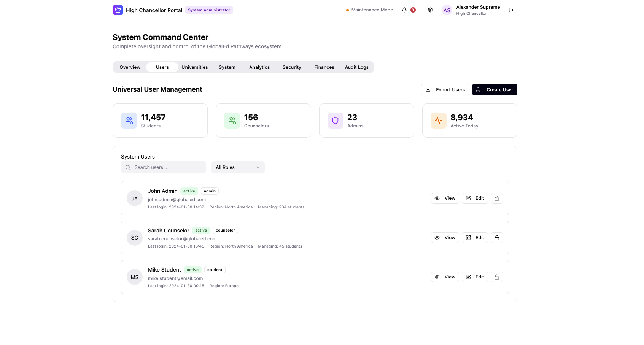Click the Admins shield icon
644x345 pixels.
click(x=335, y=121)
